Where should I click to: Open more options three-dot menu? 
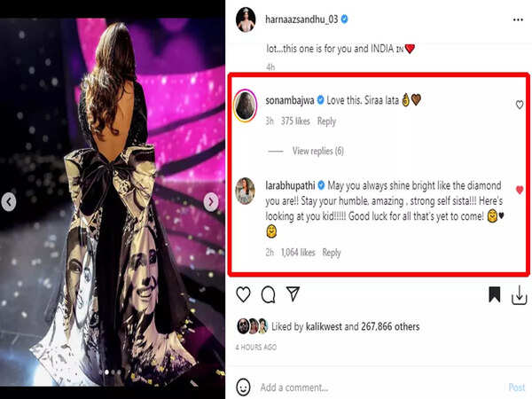(517, 18)
